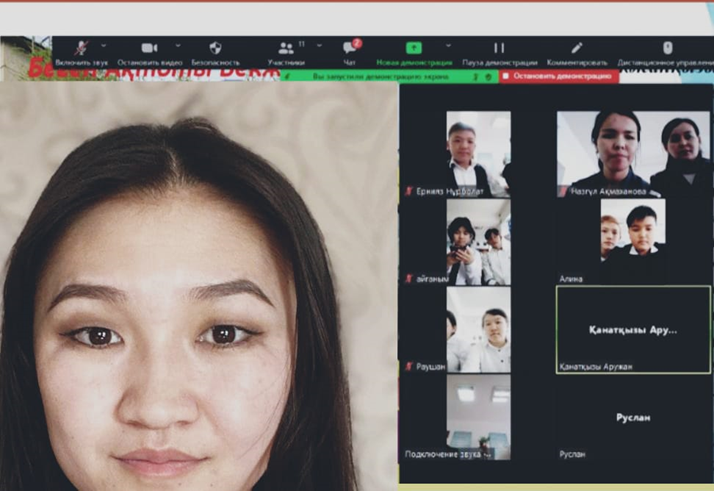The image size is (714, 491).
Task: Select айганым's video tile
Action: pos(478,242)
